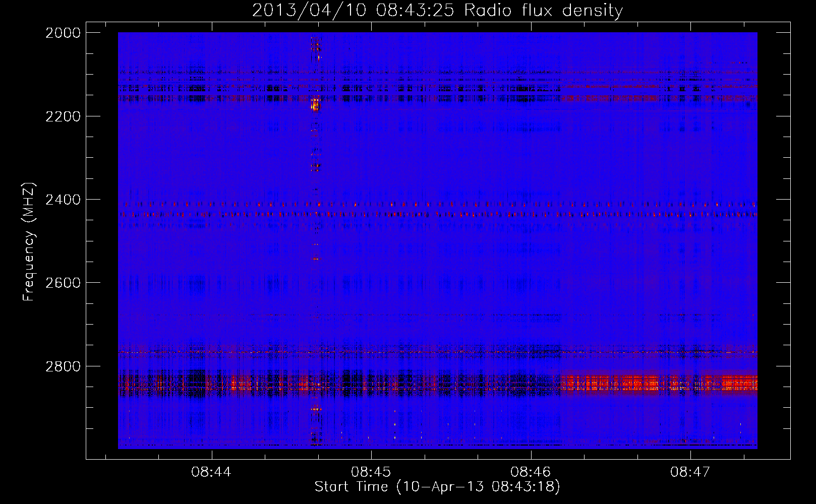This screenshot has width=816, height=504.
Task: Click the plot title "2013/04/10 08:43:25 Radio flux density"
Action: [437, 10]
